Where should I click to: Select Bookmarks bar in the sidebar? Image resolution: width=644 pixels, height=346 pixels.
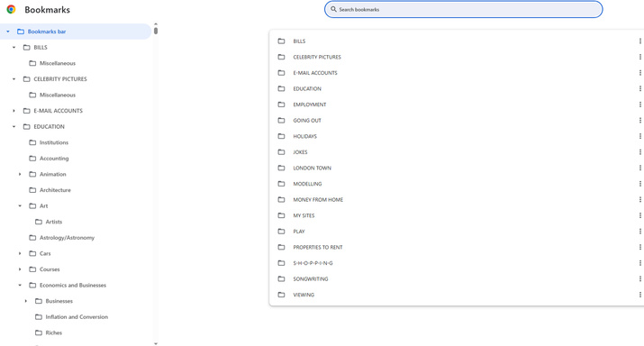click(x=76, y=32)
